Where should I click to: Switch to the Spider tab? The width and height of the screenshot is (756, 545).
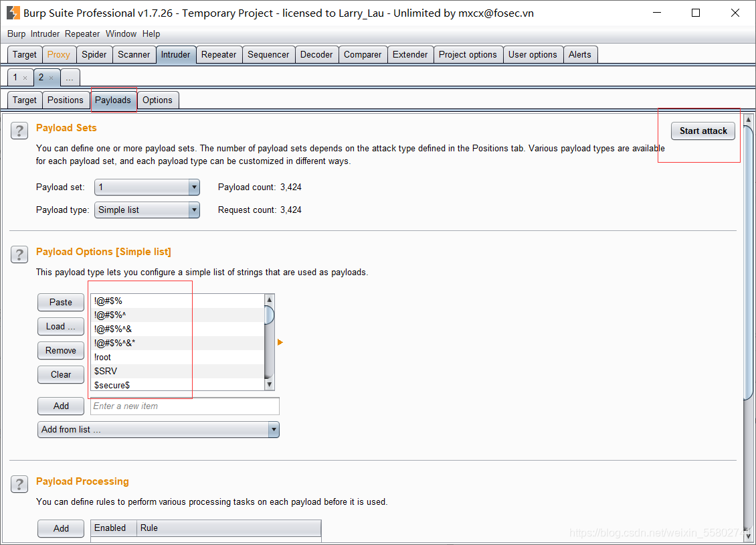94,54
